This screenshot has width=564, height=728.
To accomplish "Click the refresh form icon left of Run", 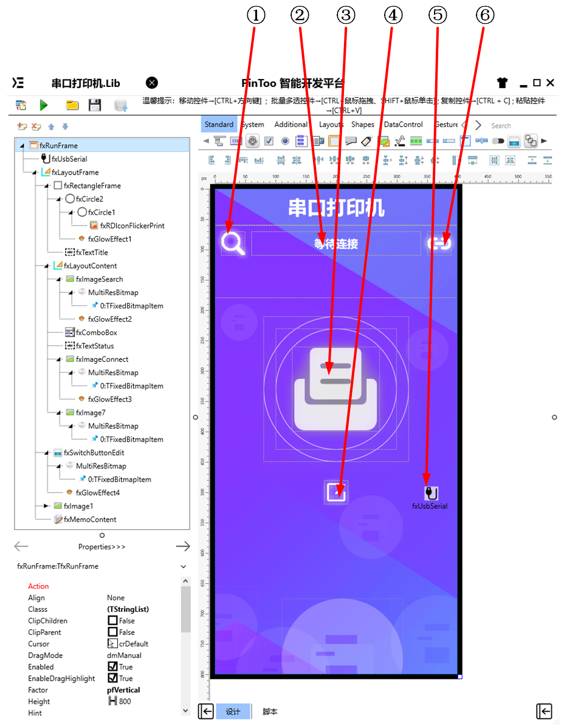I will (x=21, y=105).
